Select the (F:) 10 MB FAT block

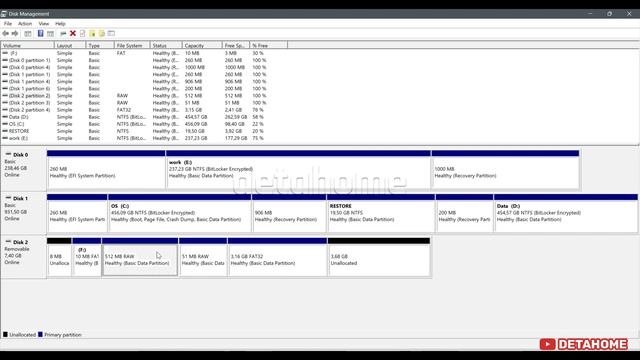pyautogui.click(x=87, y=257)
